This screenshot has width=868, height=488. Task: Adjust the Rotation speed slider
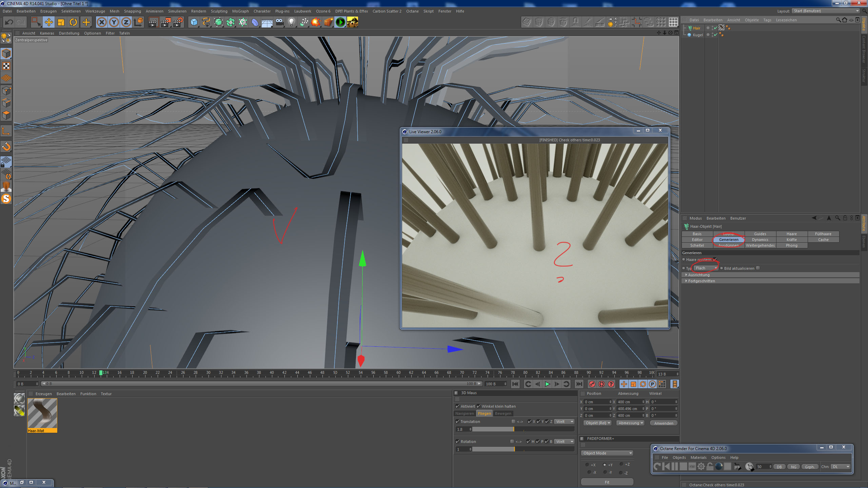(x=523, y=449)
